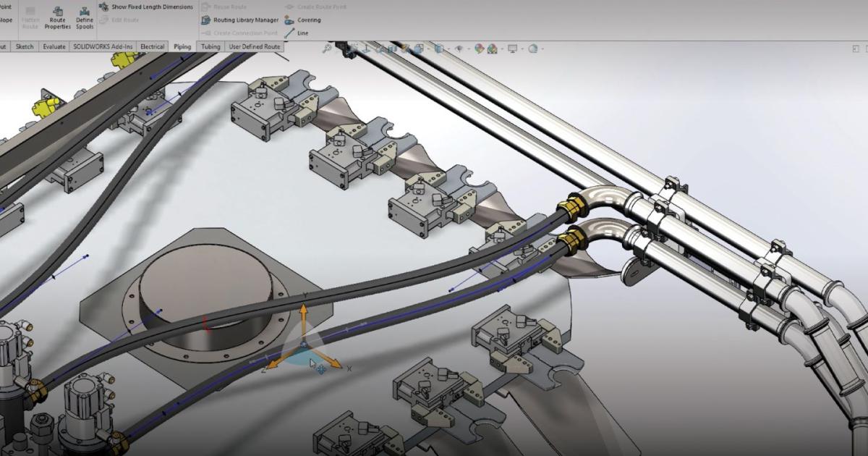Screen dimensions: 868x456
Task: Switch to the User Defined Route tab
Action: (254, 46)
